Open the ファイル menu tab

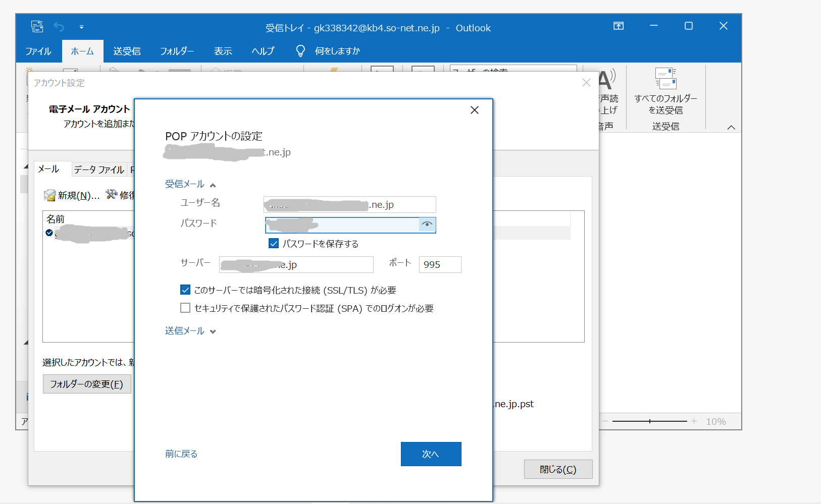pyautogui.click(x=38, y=51)
